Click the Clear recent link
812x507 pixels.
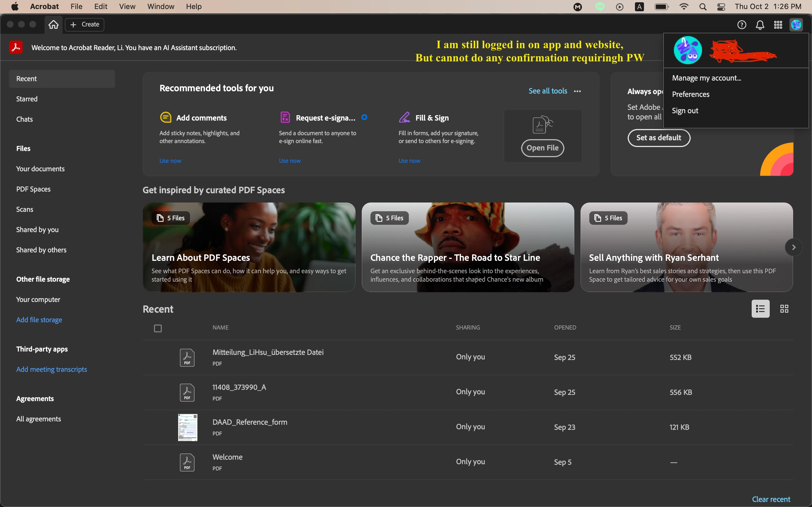pyautogui.click(x=771, y=499)
